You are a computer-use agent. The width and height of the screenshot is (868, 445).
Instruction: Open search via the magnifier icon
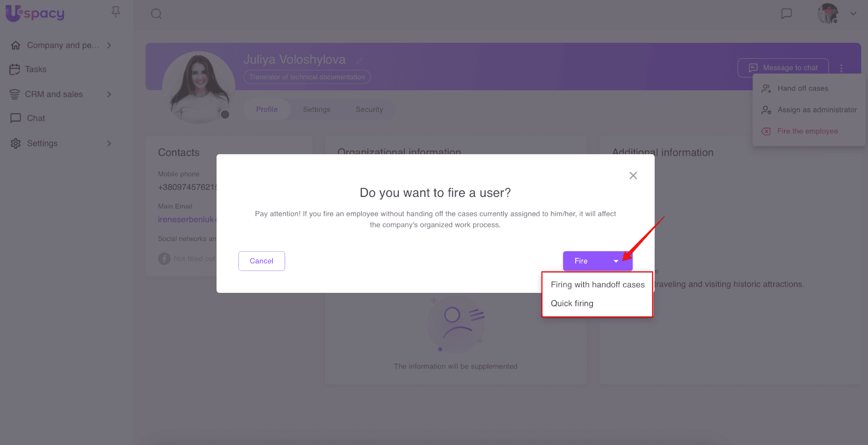(156, 14)
